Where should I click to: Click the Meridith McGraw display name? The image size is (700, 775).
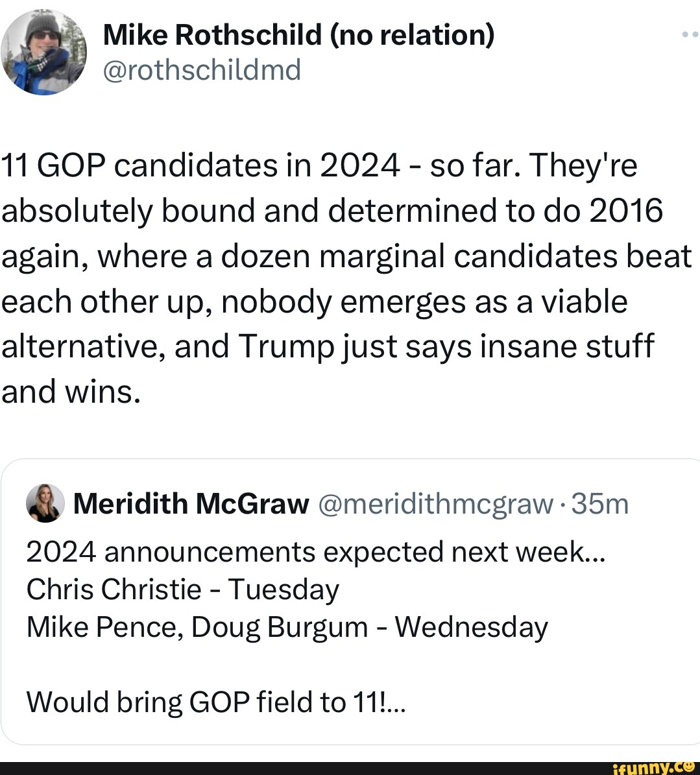[x=192, y=503]
